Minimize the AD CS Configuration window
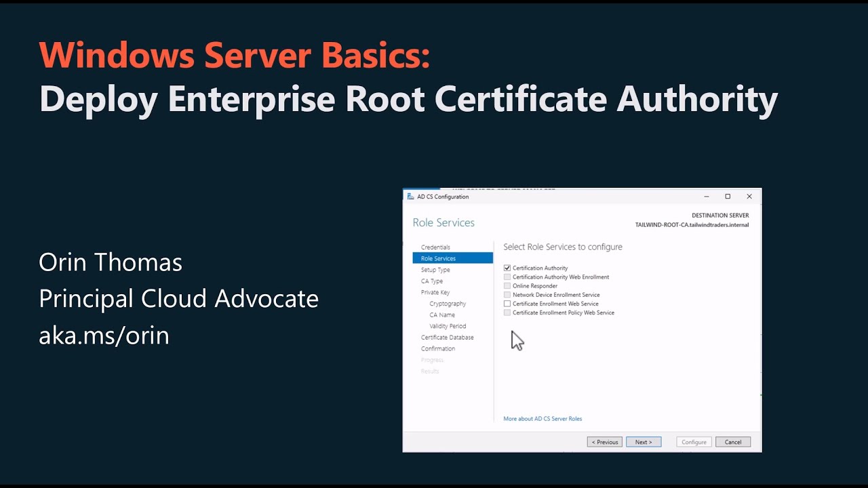The image size is (868, 488). tap(707, 197)
